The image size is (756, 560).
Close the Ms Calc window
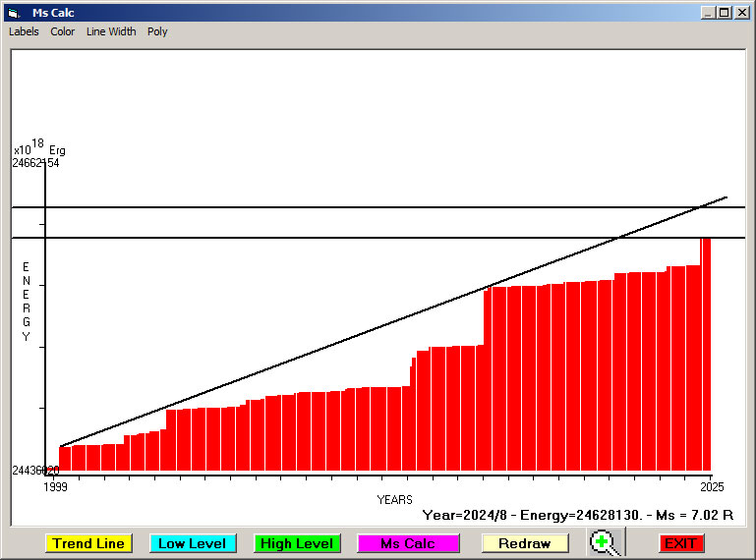(742, 13)
